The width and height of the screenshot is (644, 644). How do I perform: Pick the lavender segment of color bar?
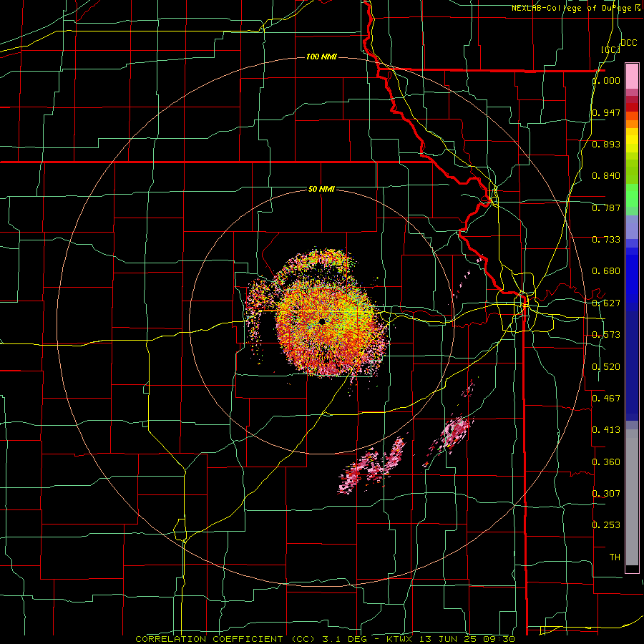point(632,227)
